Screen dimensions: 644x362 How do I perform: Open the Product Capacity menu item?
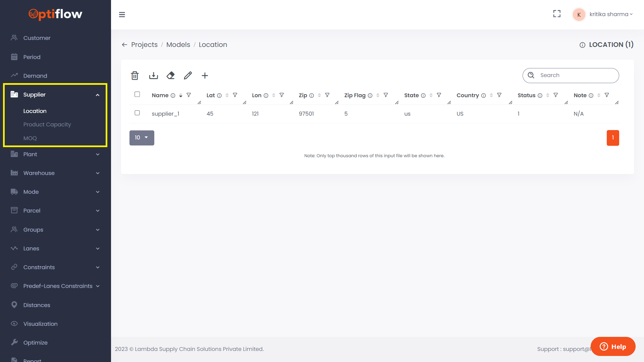pyautogui.click(x=47, y=124)
